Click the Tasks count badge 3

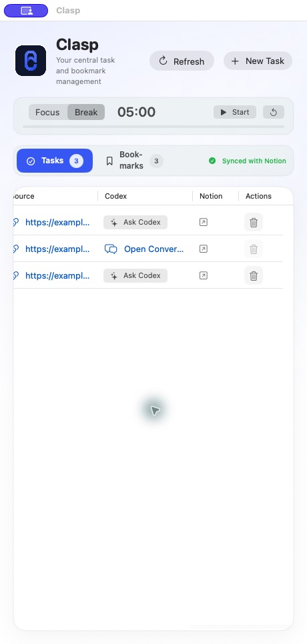(76, 161)
